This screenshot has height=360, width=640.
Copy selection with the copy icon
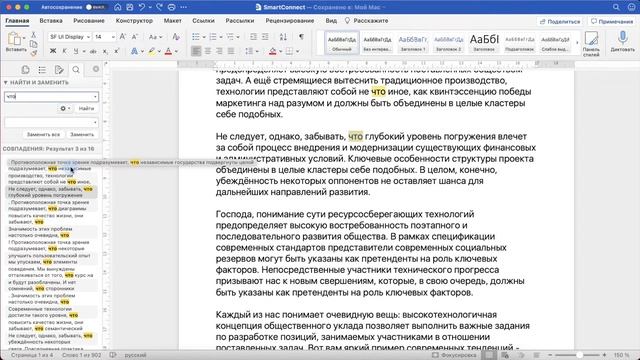click(x=33, y=44)
